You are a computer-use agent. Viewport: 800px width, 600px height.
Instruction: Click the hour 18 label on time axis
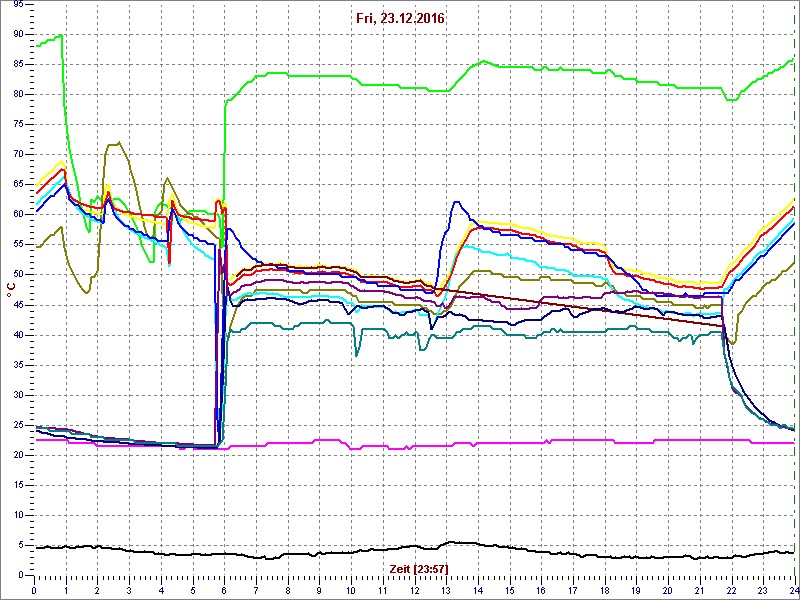[604, 590]
